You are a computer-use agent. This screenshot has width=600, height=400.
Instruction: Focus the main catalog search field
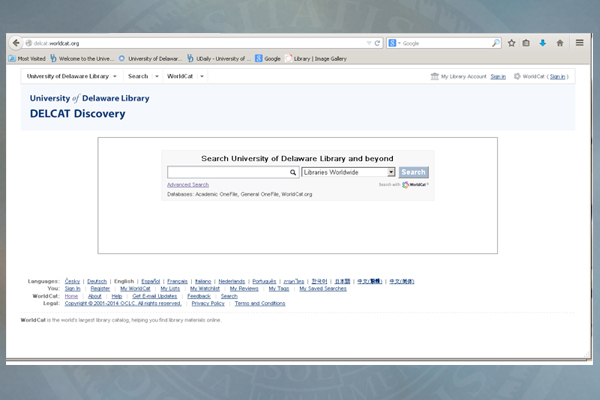pos(233,172)
